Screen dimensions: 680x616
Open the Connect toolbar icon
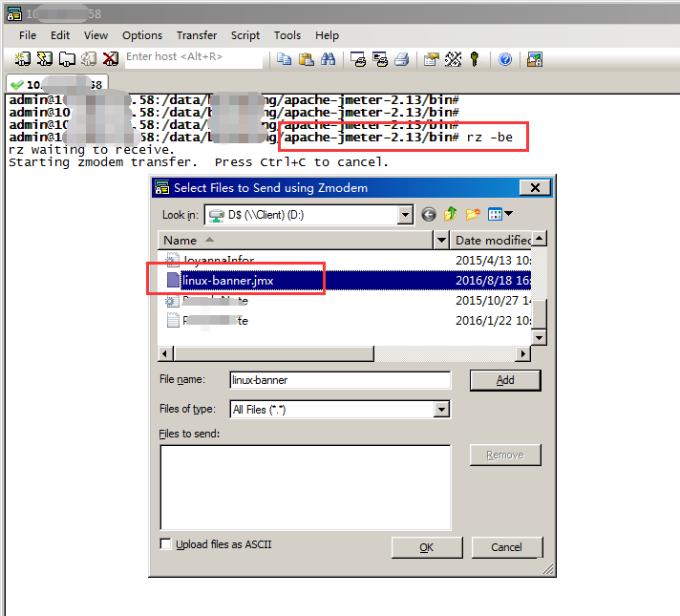[23, 58]
